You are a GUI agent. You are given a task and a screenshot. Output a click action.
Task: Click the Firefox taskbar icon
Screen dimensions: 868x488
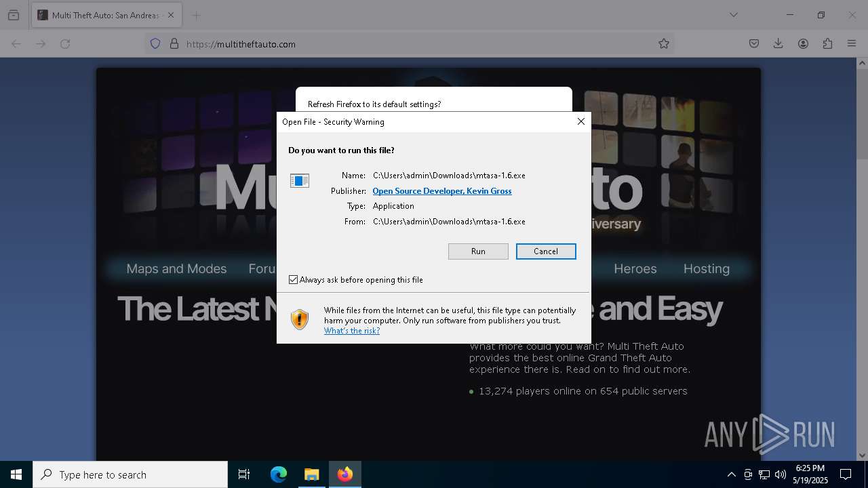[345, 474]
